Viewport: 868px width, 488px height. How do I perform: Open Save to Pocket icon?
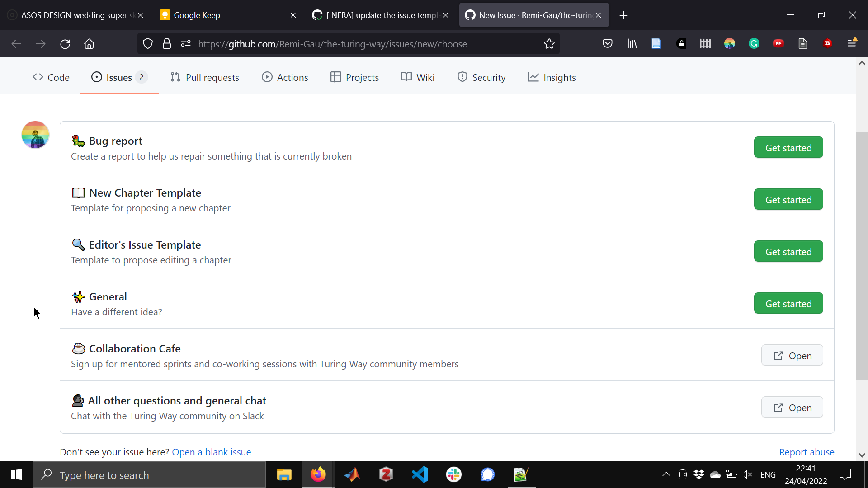coord(607,44)
